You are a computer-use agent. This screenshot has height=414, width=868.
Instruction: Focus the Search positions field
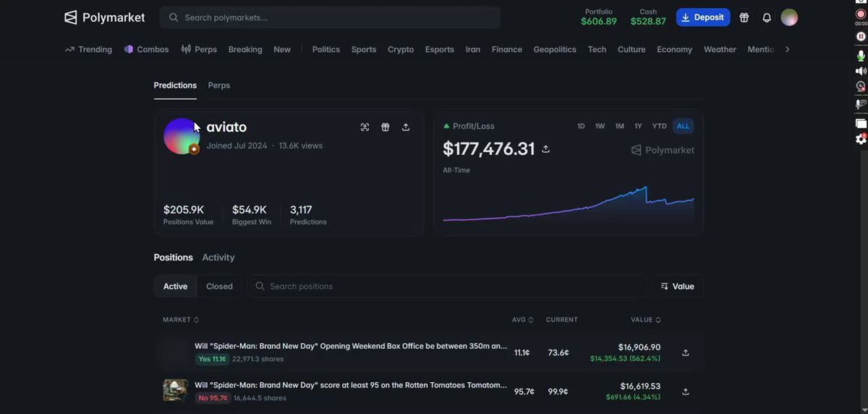pyautogui.click(x=447, y=287)
